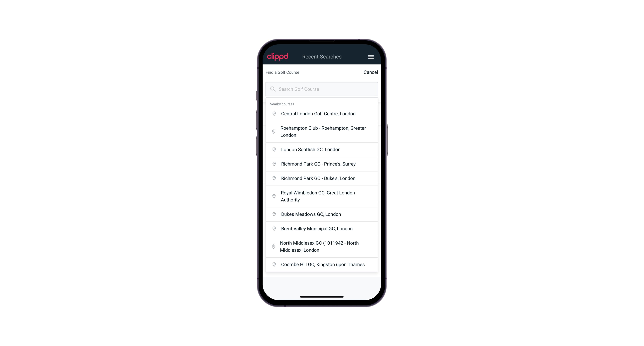Viewport: 644px width, 346px height.
Task: Click the location pin icon for Royal Wimbledon GC
Action: pos(273,196)
